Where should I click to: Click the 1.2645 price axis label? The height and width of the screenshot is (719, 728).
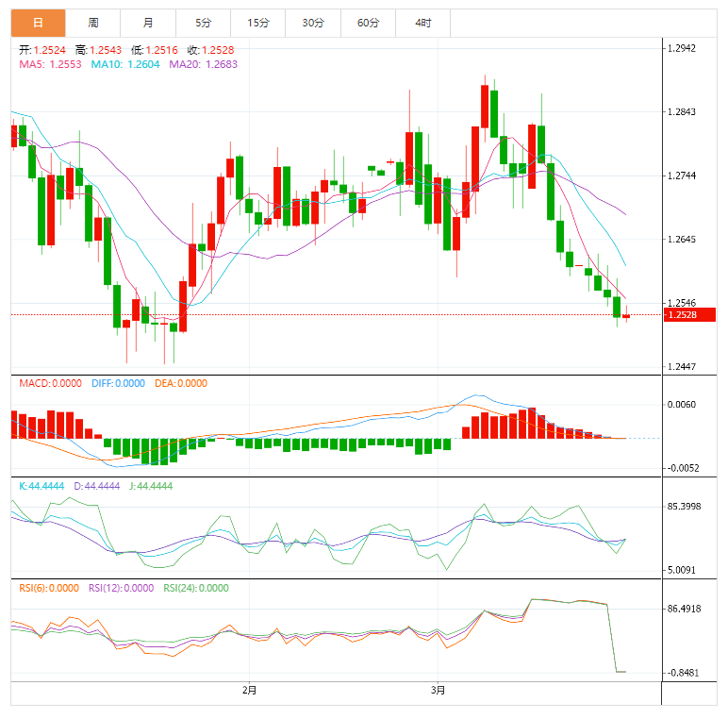click(682, 240)
